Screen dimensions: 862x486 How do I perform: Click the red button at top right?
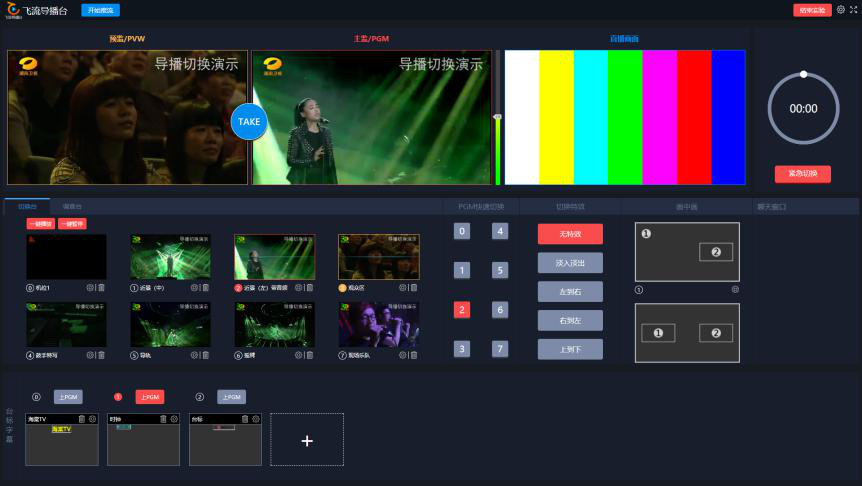tap(812, 10)
